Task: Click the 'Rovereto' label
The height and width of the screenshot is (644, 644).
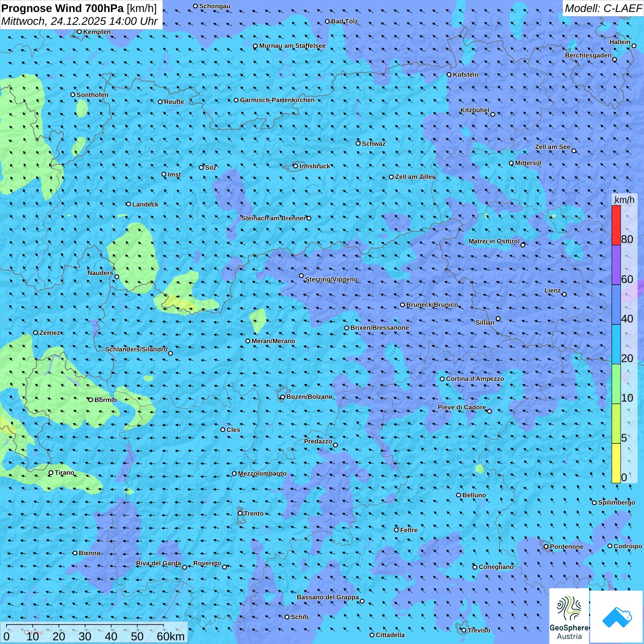Action: [207, 563]
